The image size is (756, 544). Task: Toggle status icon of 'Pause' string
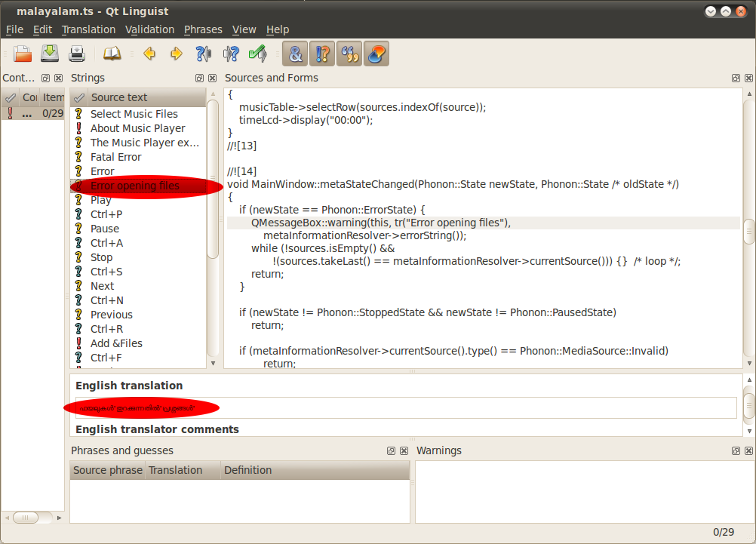click(78, 229)
